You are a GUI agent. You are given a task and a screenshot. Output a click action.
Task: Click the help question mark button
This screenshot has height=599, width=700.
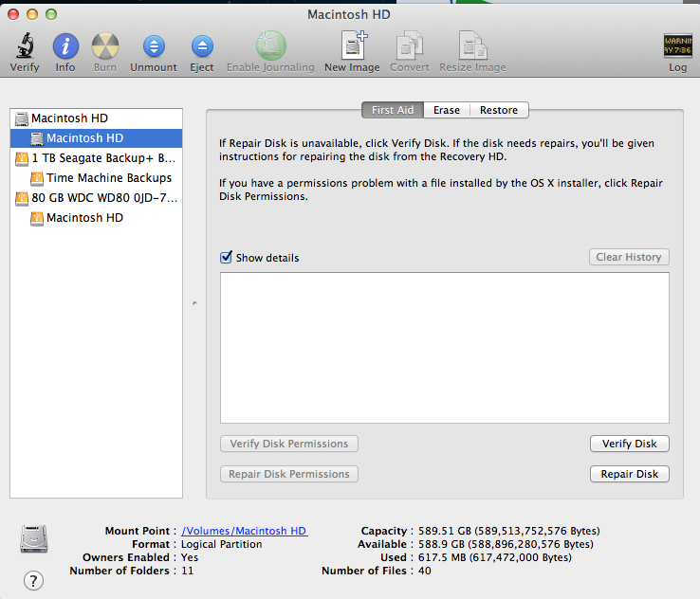[x=33, y=581]
